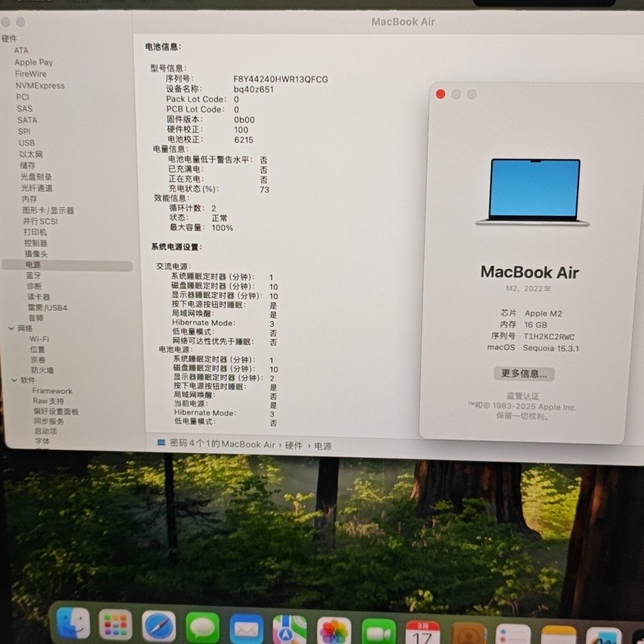Open Finder from the Dock

73,625
